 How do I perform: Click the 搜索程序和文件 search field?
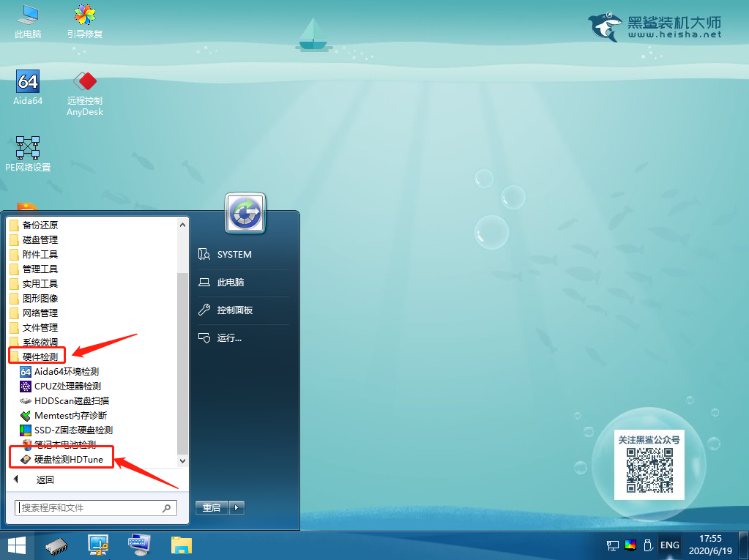tap(95, 508)
